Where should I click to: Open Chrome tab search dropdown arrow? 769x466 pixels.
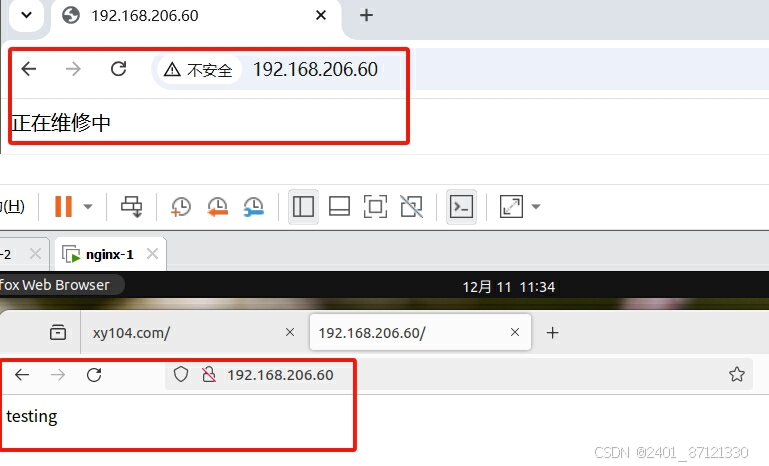[26, 15]
